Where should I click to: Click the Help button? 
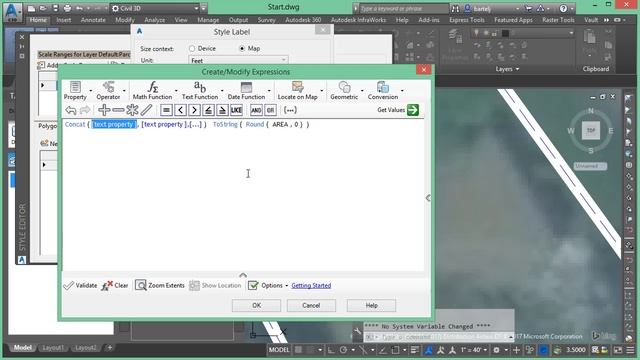[371, 305]
